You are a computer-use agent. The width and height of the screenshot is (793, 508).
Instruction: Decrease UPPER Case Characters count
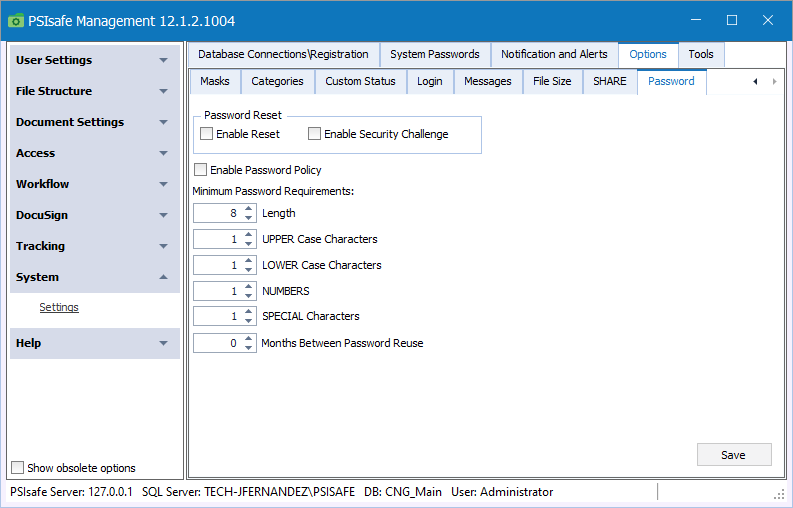[248, 244]
